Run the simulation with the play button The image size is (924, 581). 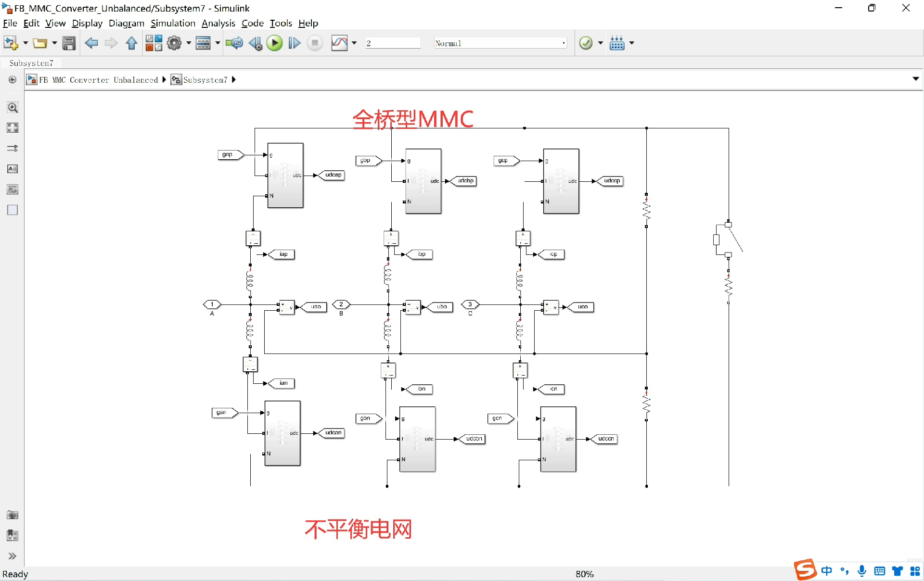pos(274,43)
